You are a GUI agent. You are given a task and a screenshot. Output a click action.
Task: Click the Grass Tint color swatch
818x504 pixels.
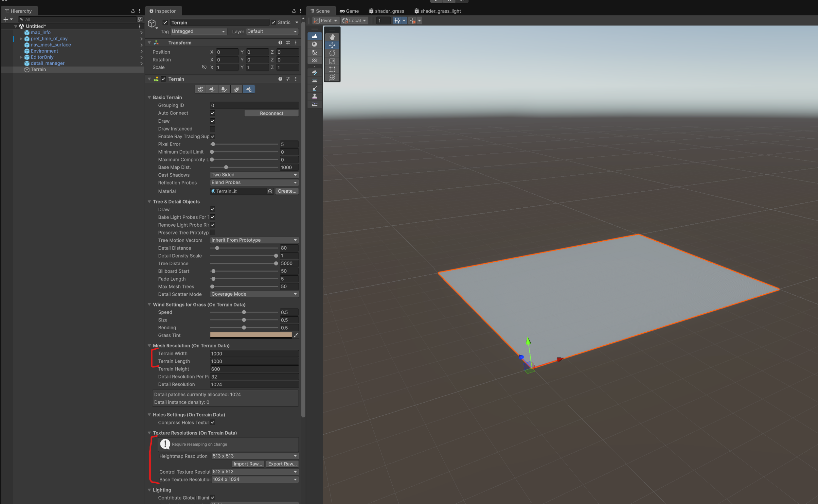pyautogui.click(x=251, y=335)
